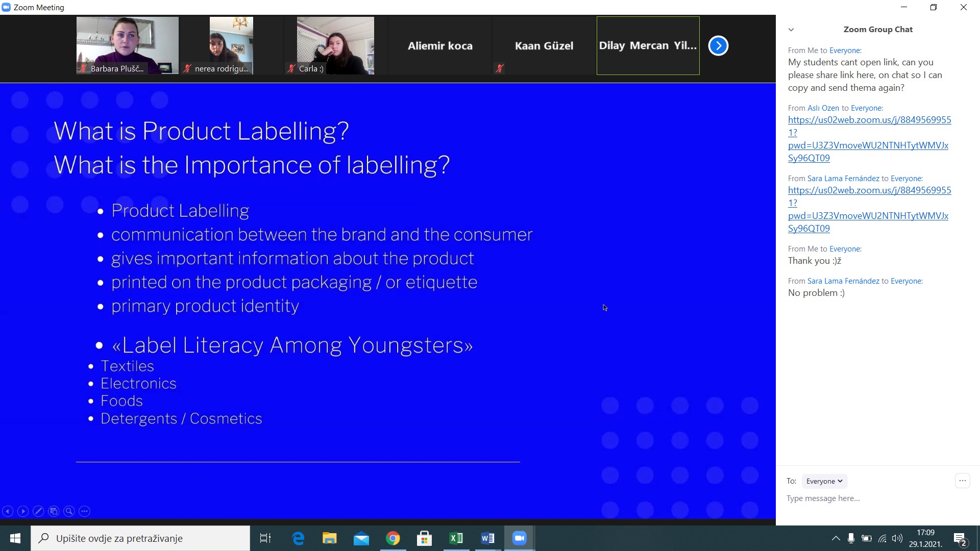This screenshot has height=551, width=980.
Task: Collapse the Zoom Group Chat panel chevron
Action: pyautogui.click(x=791, y=30)
